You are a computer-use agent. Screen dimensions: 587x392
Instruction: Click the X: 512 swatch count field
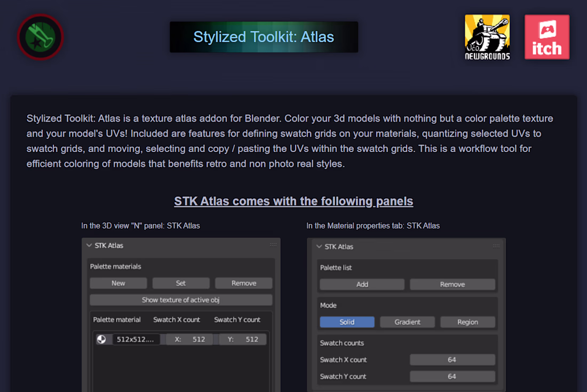[x=190, y=339]
